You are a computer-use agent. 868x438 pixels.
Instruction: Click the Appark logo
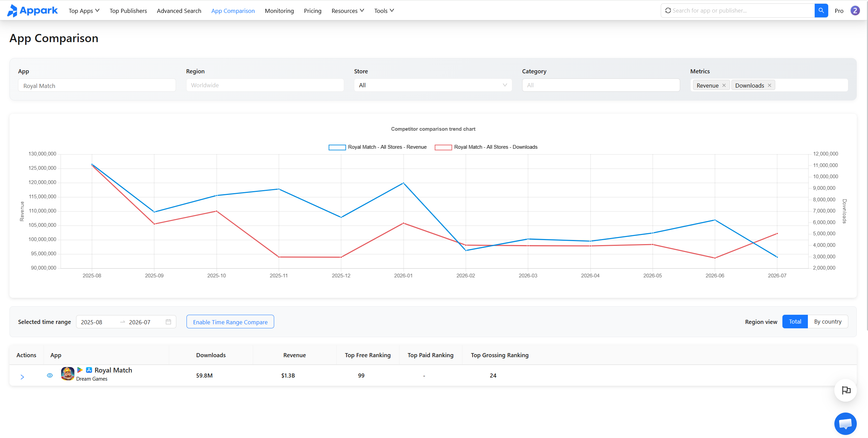33,11
